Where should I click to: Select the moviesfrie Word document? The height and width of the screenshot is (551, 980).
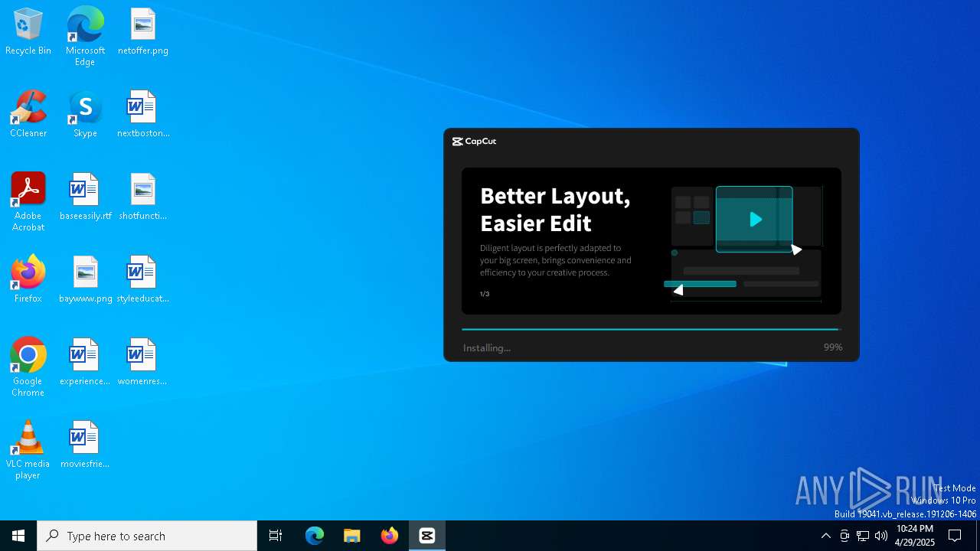[x=85, y=445]
